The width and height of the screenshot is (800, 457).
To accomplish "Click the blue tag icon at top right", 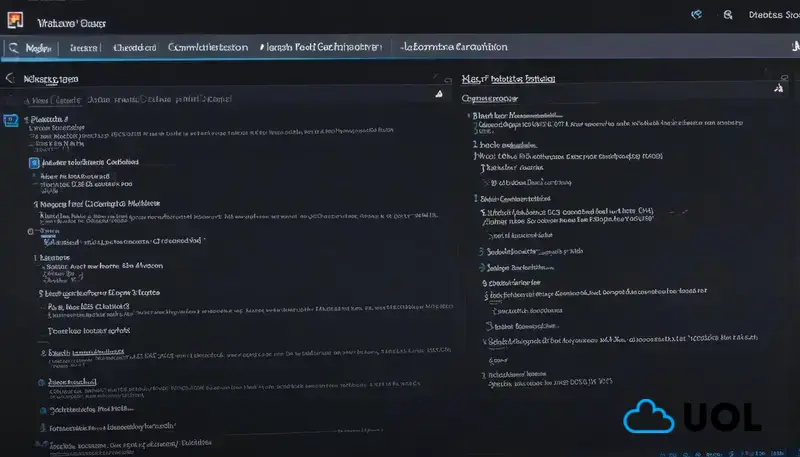I will pos(696,15).
